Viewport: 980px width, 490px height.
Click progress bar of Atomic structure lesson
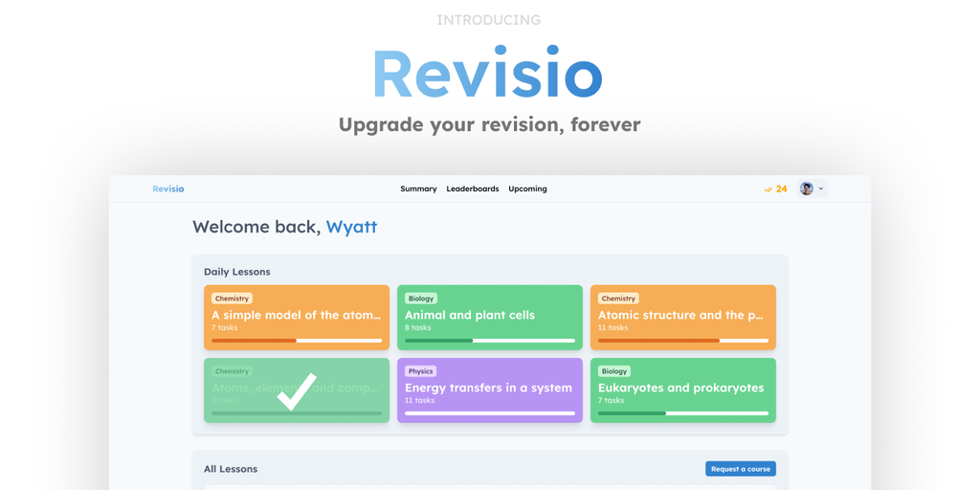coord(683,341)
